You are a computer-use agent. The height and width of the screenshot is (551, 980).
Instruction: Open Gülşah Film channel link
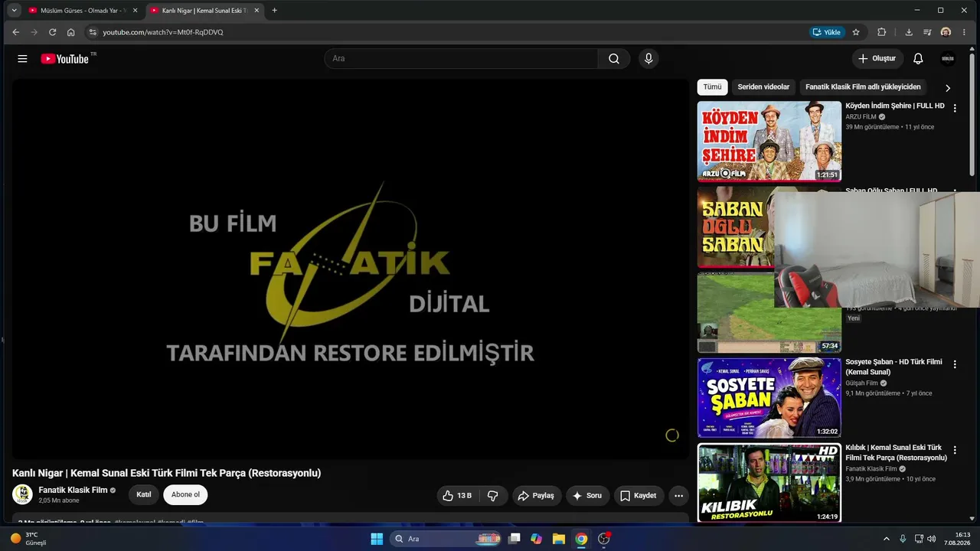click(861, 383)
